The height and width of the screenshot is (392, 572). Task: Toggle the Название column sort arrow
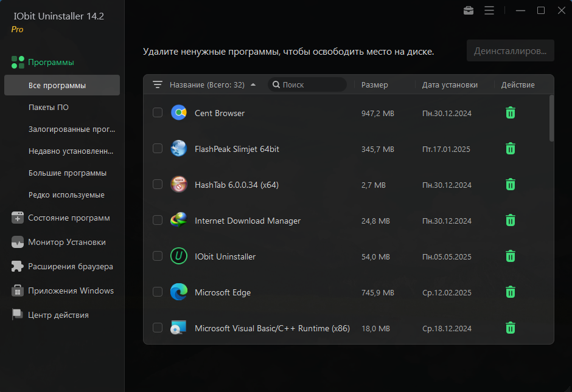pyautogui.click(x=253, y=85)
